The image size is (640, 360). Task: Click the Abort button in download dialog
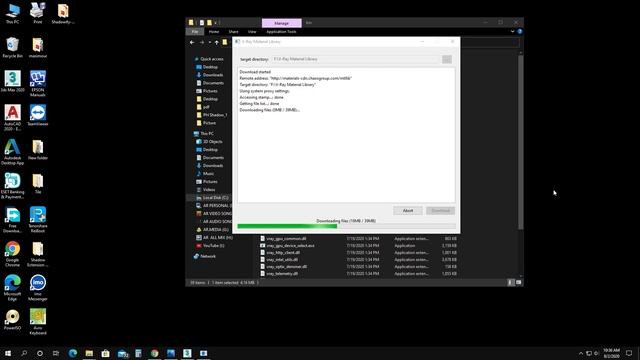408,211
